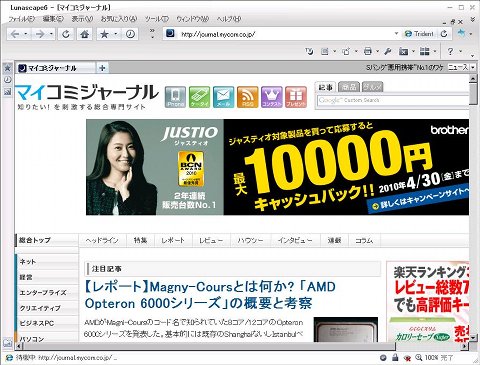Click the Google Custom Search input field
Screen dimensions: 480x365
pyautogui.click(x=392, y=100)
